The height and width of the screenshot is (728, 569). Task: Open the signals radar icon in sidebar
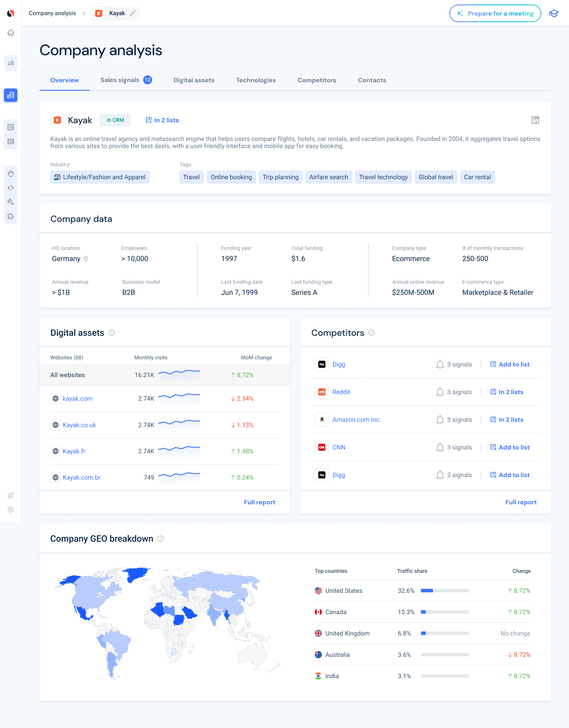point(11,63)
